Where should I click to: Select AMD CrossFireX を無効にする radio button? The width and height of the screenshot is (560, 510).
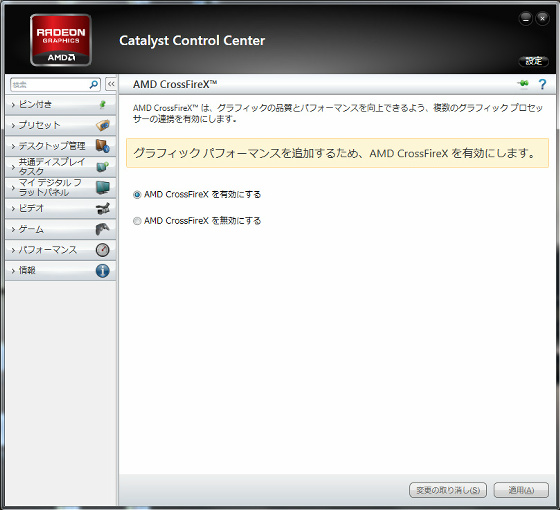click(x=137, y=221)
